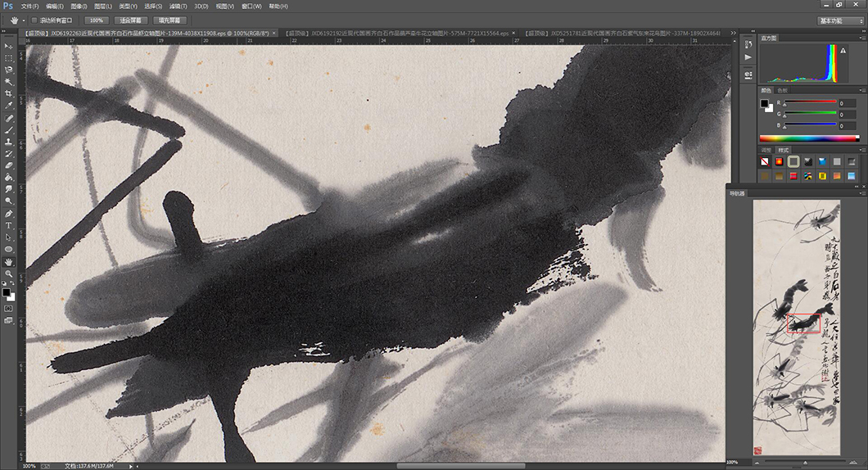This screenshot has width=868, height=470.
Task: Select the Crop tool
Action: (8, 94)
